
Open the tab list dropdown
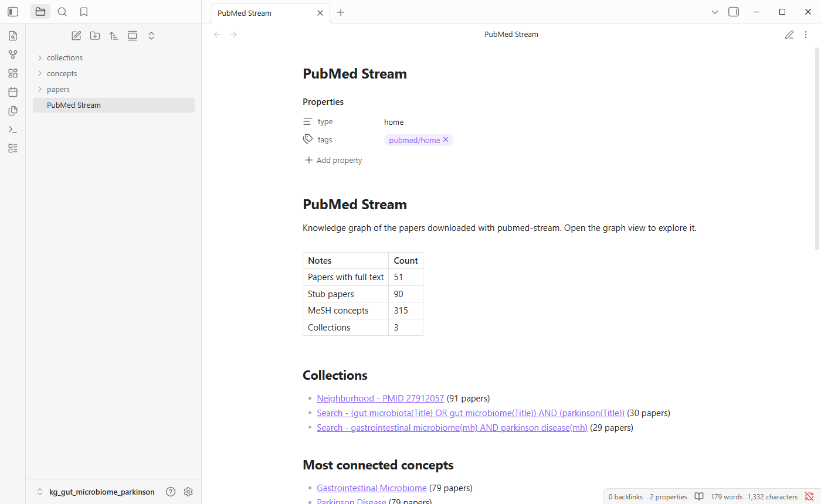(715, 12)
